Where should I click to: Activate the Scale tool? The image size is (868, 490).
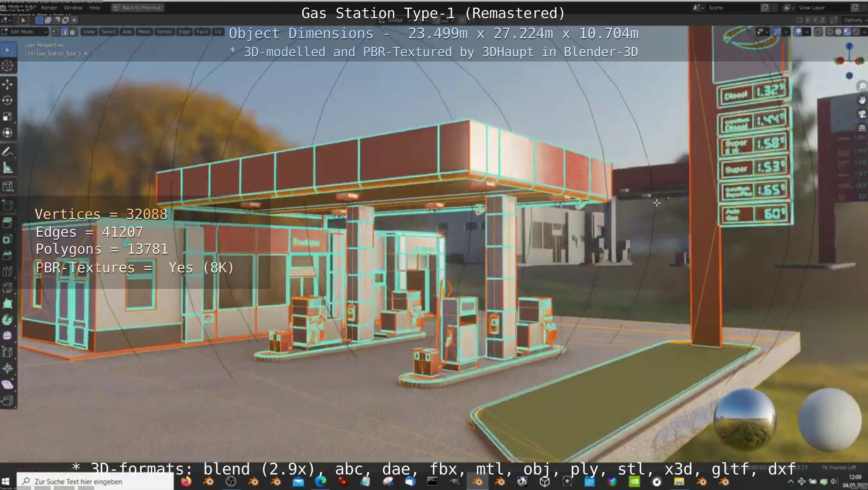pyautogui.click(x=7, y=116)
